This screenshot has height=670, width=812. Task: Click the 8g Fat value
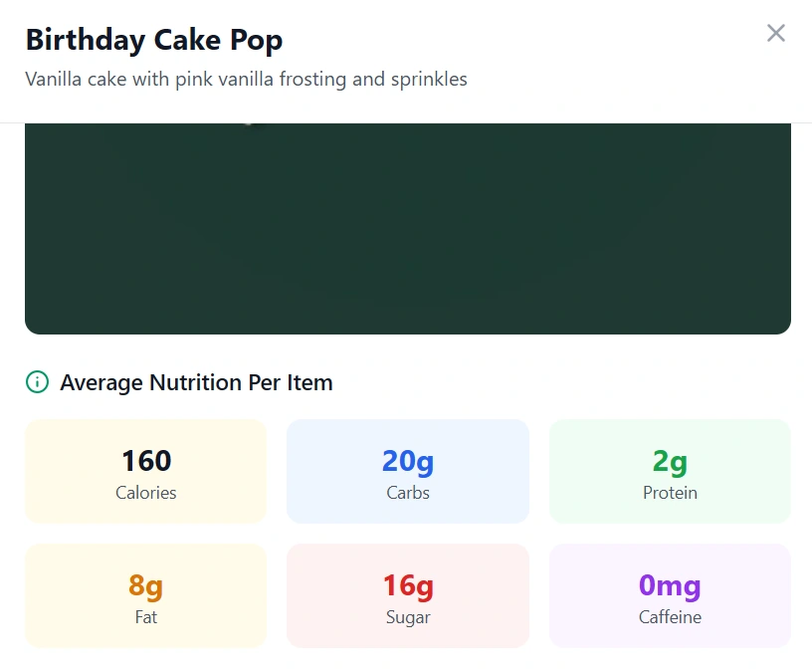pos(145,585)
